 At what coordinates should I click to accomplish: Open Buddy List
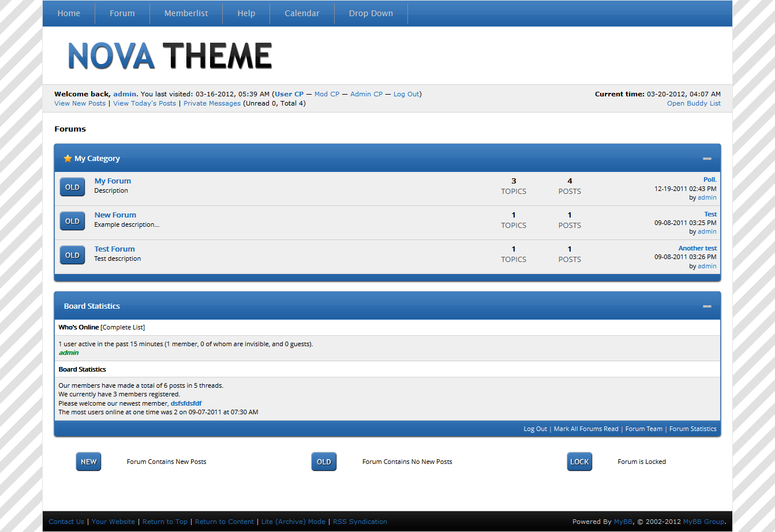694,103
